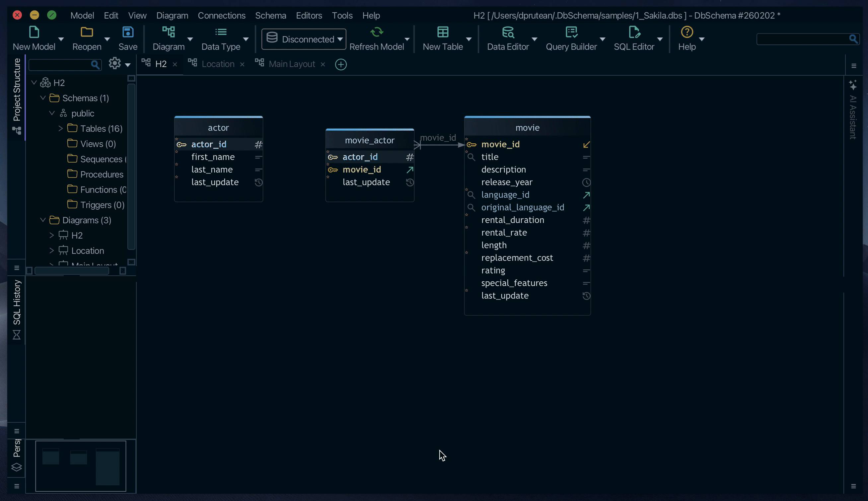The image size is (868, 501).
Task: Click the Refresh Model icon
Action: coord(376,32)
